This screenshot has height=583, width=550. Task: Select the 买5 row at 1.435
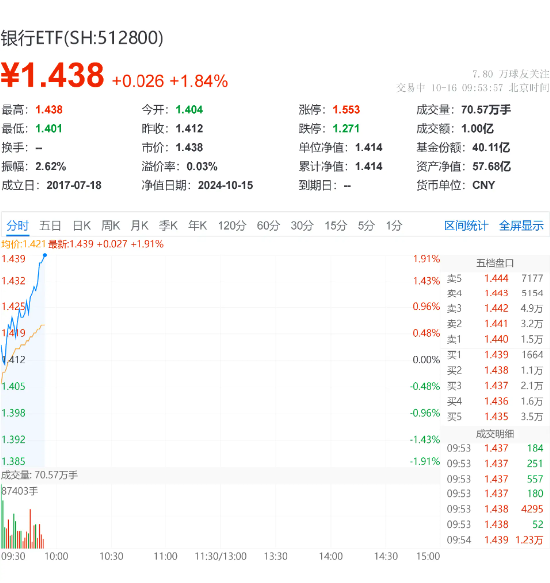tap(495, 416)
